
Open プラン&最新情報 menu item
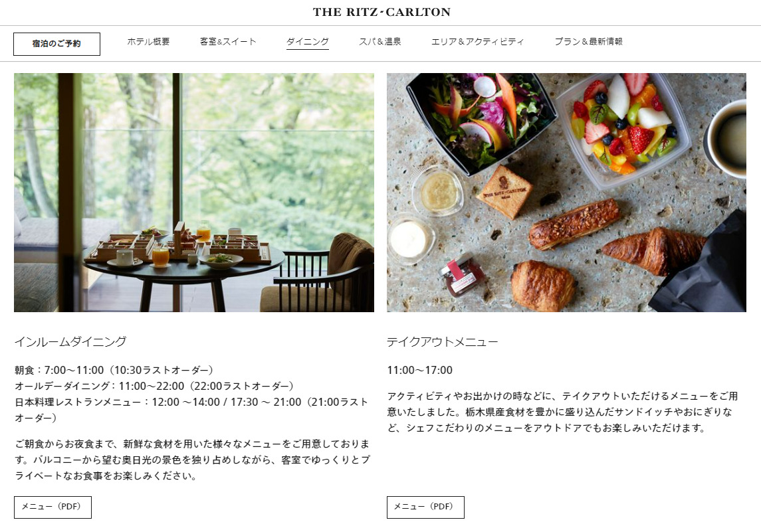[589, 42]
